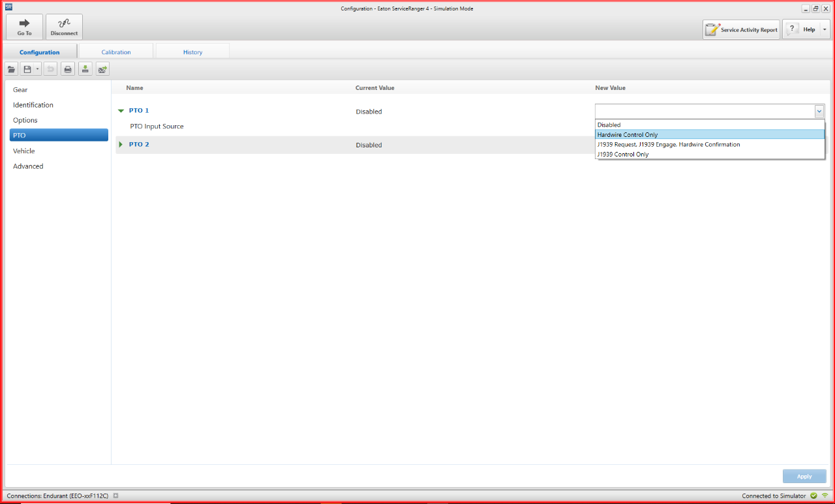
Task: Click the printer icon in toolbar
Action: [67, 69]
